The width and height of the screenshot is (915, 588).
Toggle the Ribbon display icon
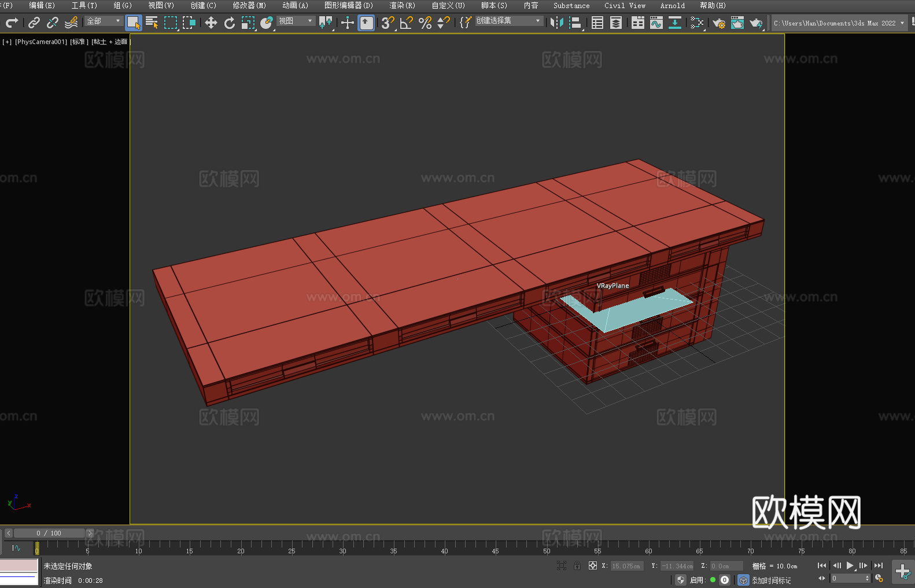click(x=638, y=23)
